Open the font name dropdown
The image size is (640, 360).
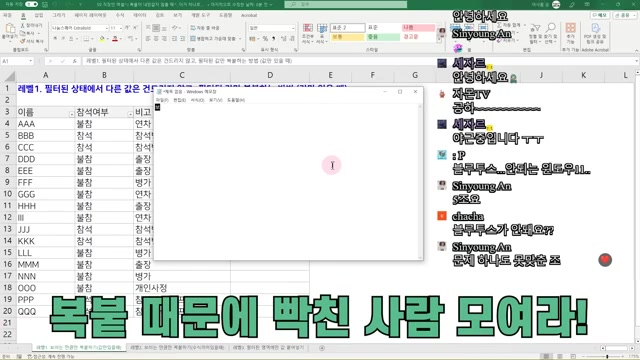[107, 28]
